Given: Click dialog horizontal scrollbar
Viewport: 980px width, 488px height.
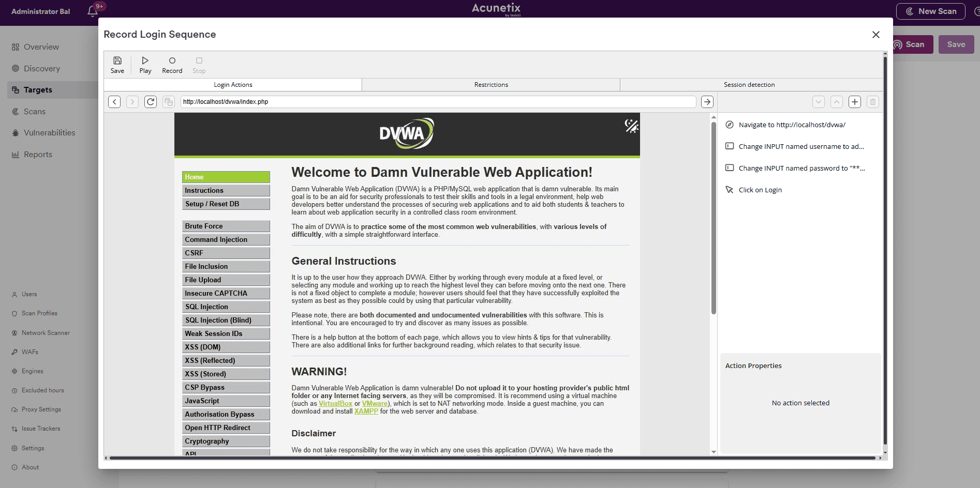Looking at the screenshot, I should point(492,458).
